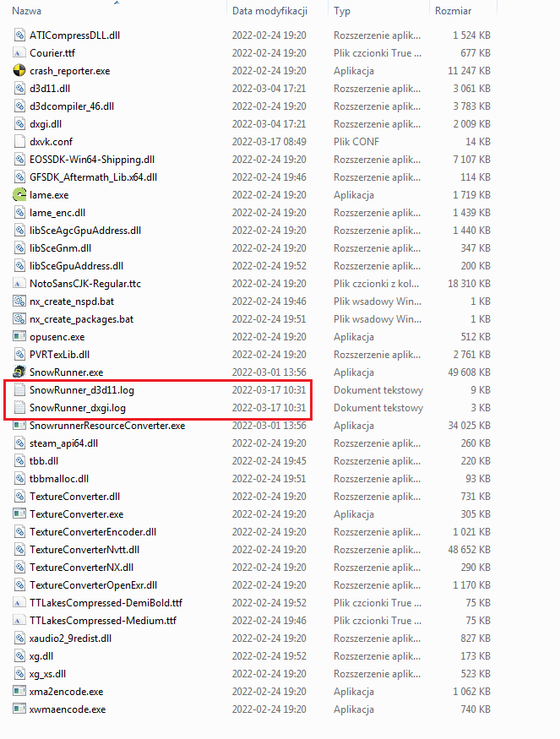Select GFSDK_Aftermath_Lib.x64.dll file name
This screenshot has height=739, width=560.
(93, 177)
